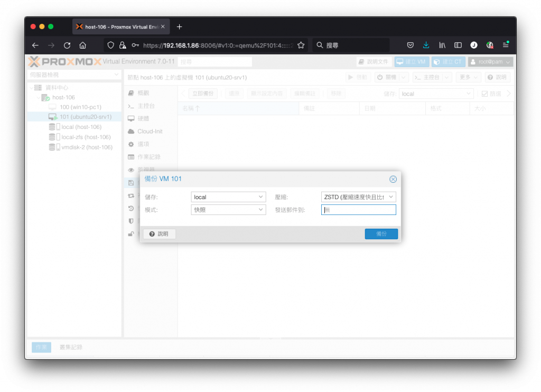The width and height of the screenshot is (541, 392).
Task: Click the browser back arrow icon
Action: (35, 45)
